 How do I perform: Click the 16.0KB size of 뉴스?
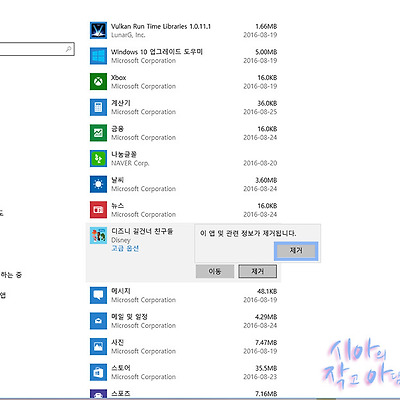tap(267, 206)
